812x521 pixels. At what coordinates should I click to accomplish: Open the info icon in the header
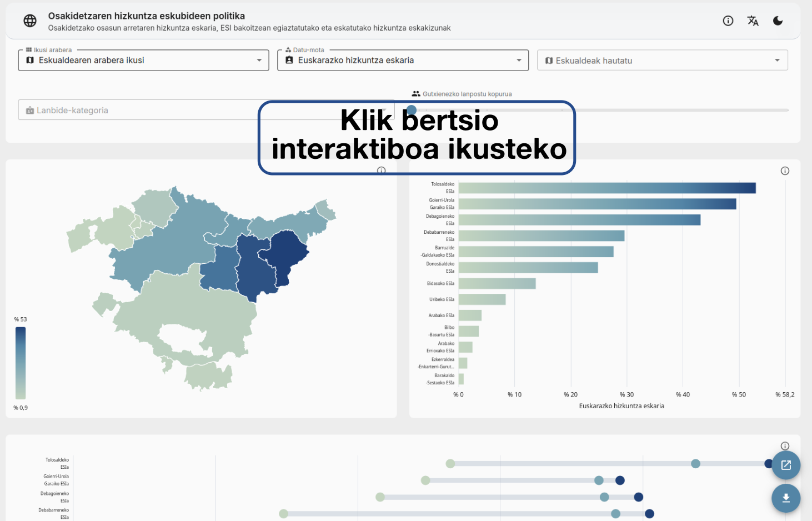pos(728,21)
